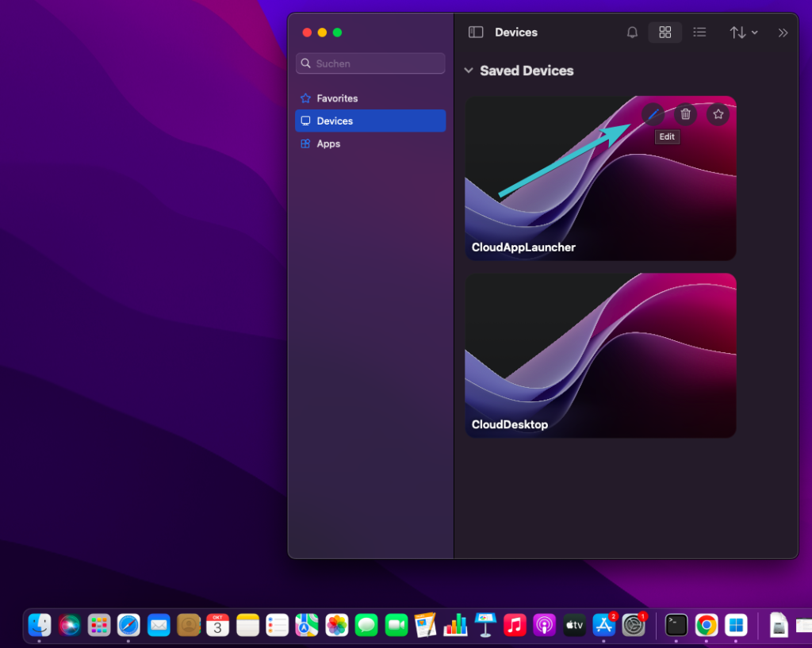
Task: Open System Preferences from the Dock
Action: click(634, 625)
